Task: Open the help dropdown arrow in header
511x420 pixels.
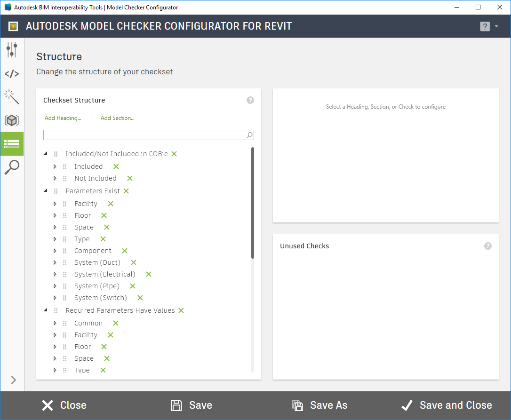Action: tap(496, 26)
